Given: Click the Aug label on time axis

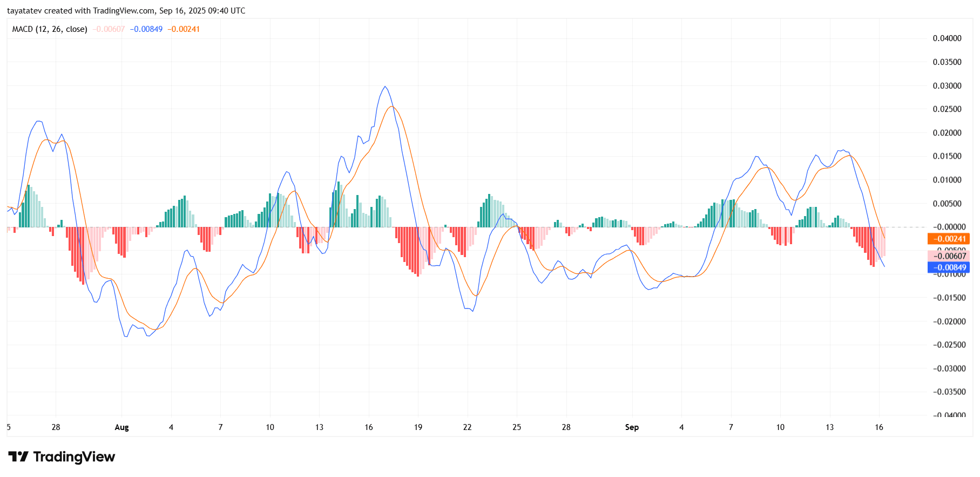Looking at the screenshot, I should click(122, 427).
